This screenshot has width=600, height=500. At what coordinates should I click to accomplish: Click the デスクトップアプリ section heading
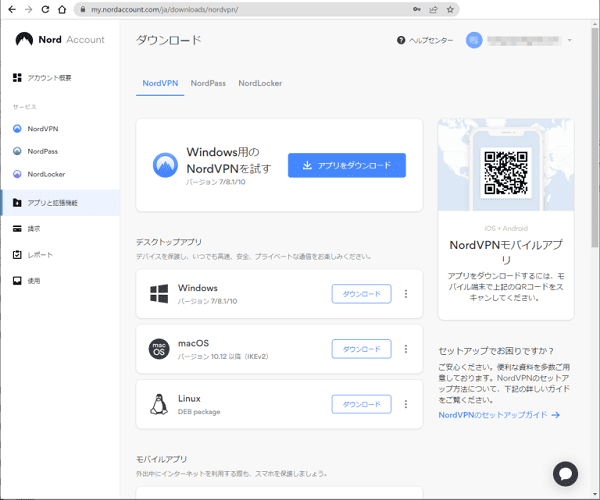[169, 242]
